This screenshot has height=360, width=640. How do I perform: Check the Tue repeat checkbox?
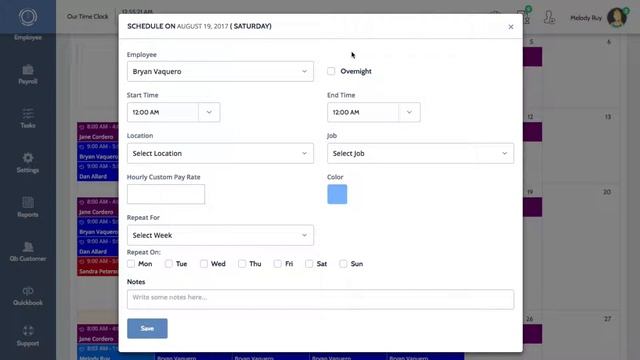point(169,264)
